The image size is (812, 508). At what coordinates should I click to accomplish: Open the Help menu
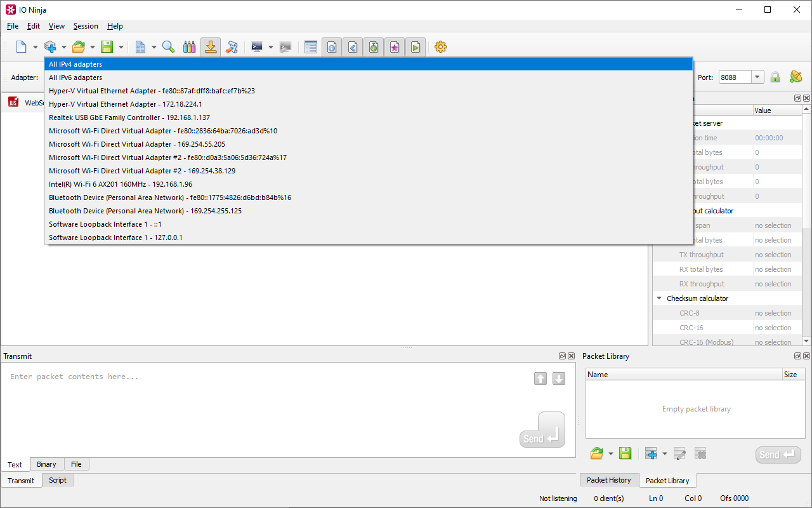pos(115,26)
